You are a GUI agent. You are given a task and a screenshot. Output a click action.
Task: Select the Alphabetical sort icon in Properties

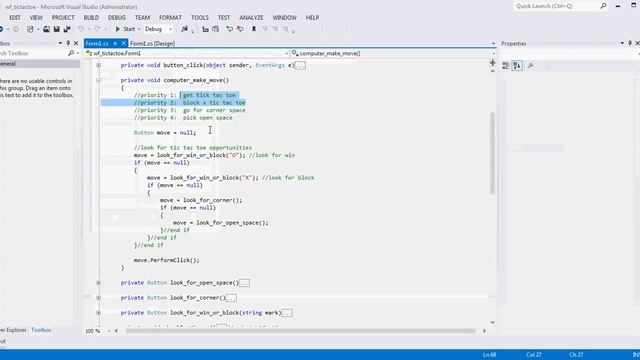tap(517, 65)
